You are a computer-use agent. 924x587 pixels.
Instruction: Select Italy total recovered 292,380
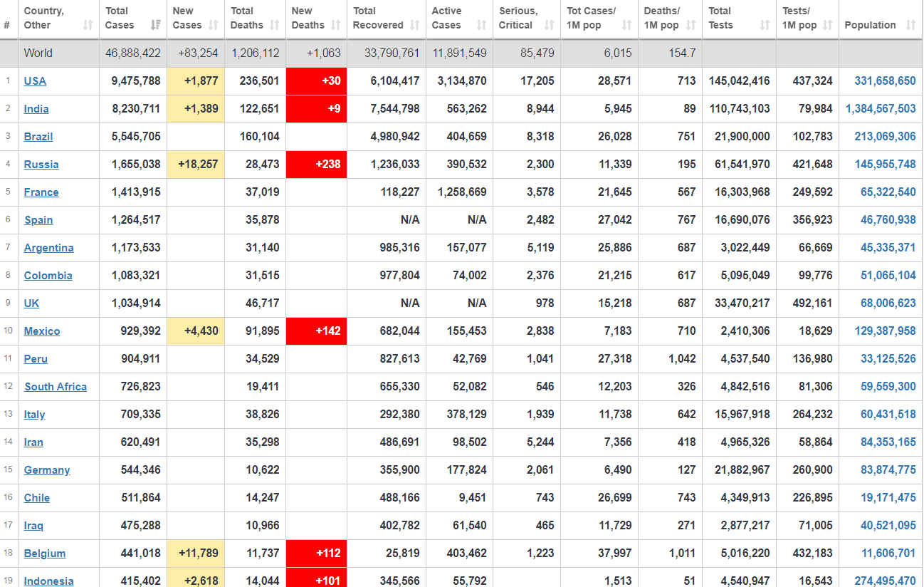coord(399,415)
